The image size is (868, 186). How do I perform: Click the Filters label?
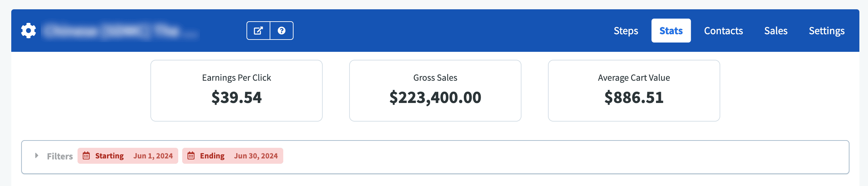pos(60,156)
